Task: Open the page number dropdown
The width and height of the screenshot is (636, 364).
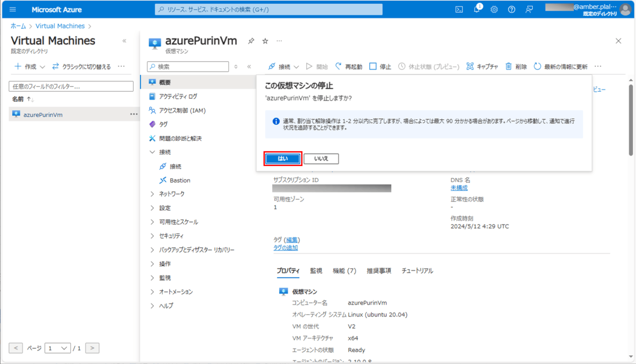Action: point(58,348)
